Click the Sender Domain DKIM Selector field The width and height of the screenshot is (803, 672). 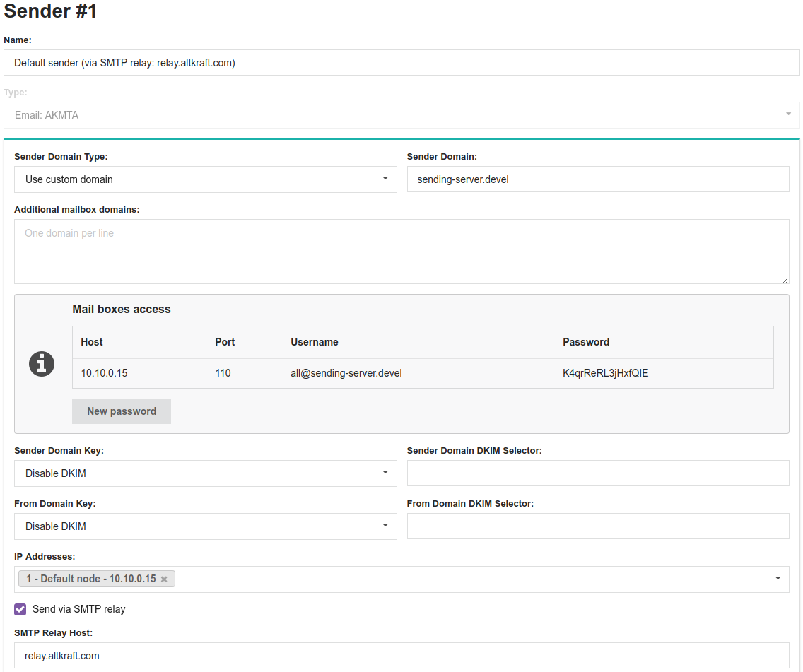598,473
